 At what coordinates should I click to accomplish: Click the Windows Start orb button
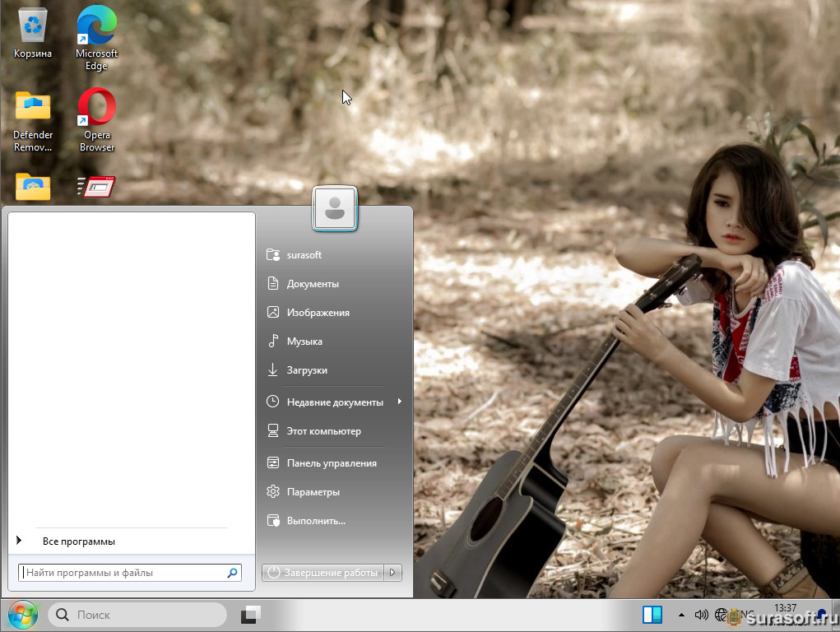click(x=21, y=615)
